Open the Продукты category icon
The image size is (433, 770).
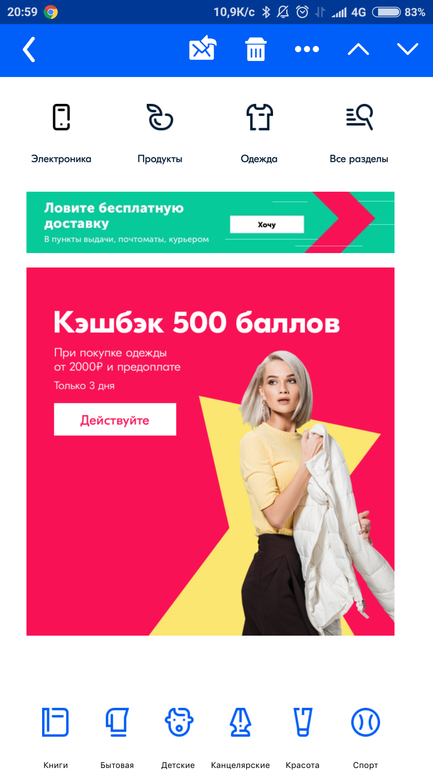coord(160,117)
